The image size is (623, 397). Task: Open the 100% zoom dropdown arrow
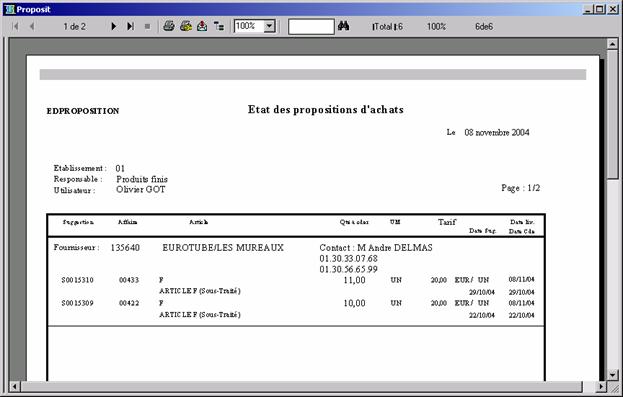tap(269, 26)
